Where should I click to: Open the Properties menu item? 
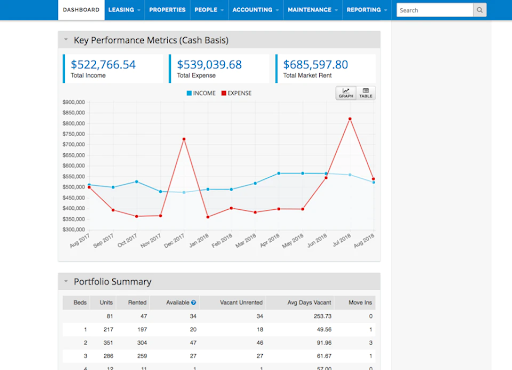[167, 10]
